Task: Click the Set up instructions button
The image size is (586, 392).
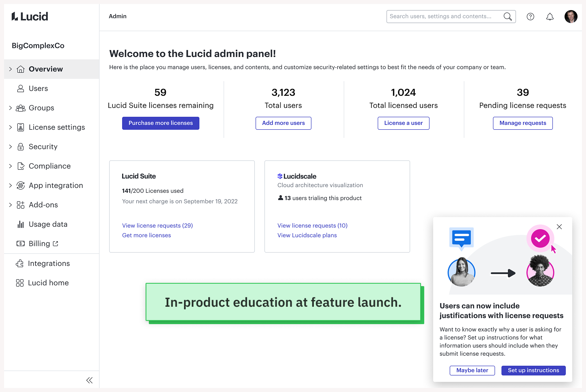Action: (x=533, y=371)
